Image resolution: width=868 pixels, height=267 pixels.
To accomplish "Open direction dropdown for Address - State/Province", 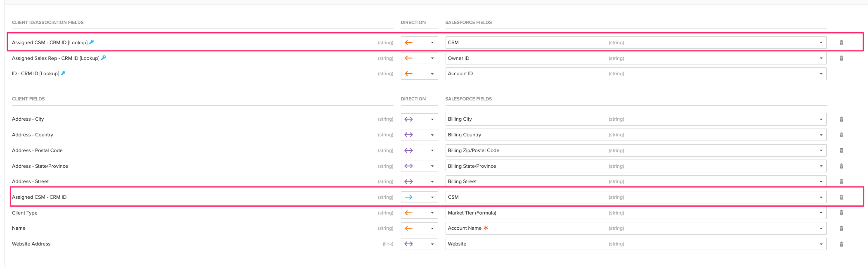I will (x=419, y=166).
